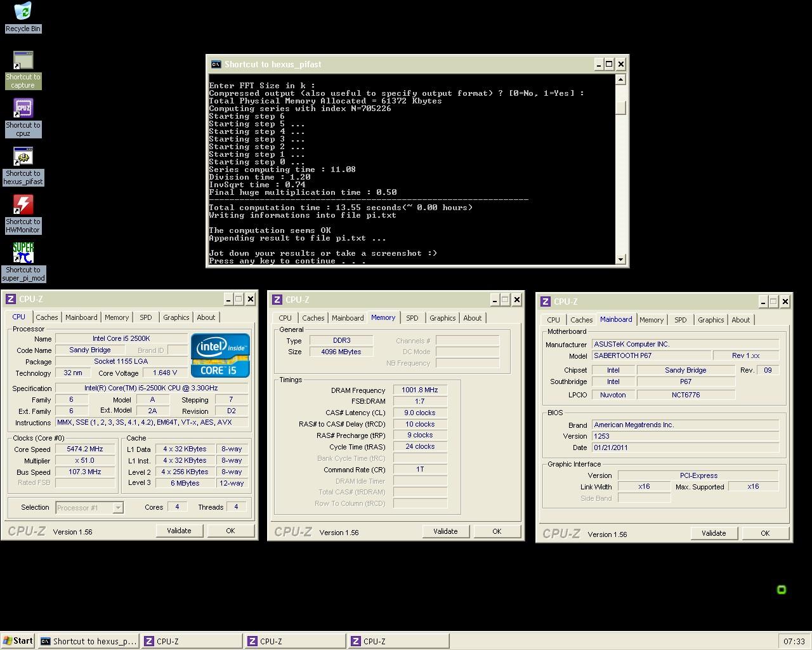This screenshot has width=812, height=650.
Task: Switch to CPU tab in middle CPU-Z window
Action: 285,318
